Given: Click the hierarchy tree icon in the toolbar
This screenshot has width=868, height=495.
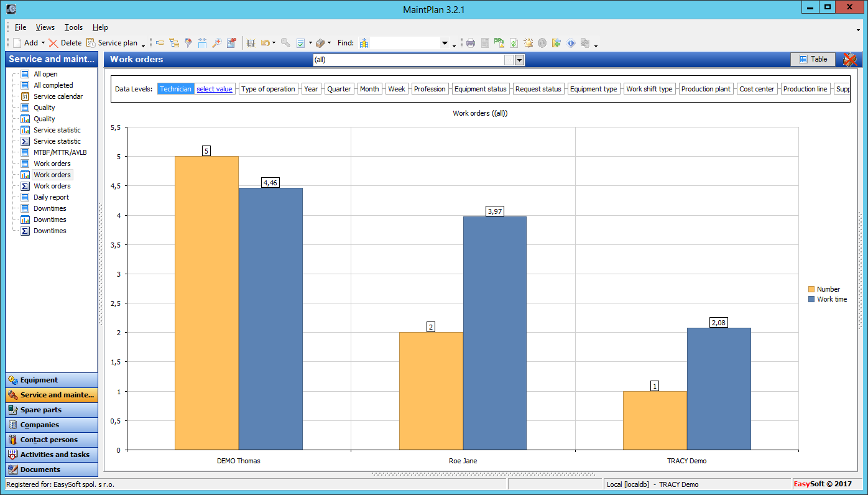Looking at the screenshot, I should coord(174,43).
